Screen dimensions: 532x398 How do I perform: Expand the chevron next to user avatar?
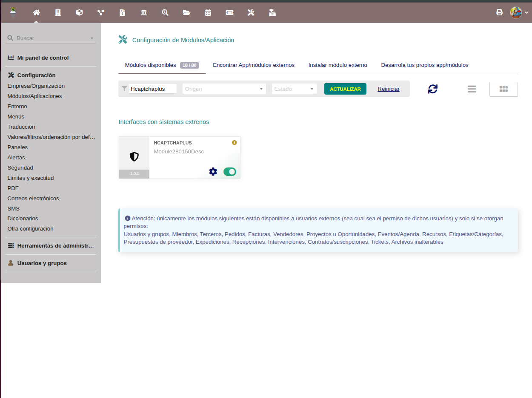526,13
